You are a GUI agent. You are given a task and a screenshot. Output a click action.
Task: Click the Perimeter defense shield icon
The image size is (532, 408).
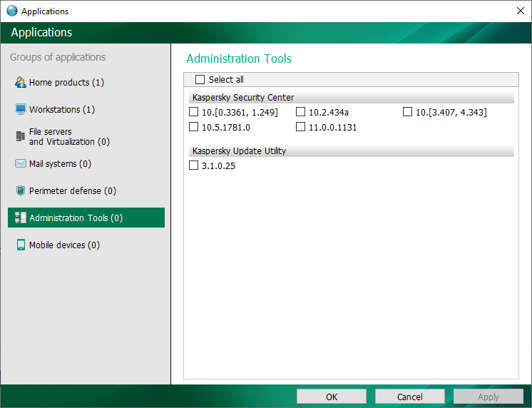click(x=21, y=190)
